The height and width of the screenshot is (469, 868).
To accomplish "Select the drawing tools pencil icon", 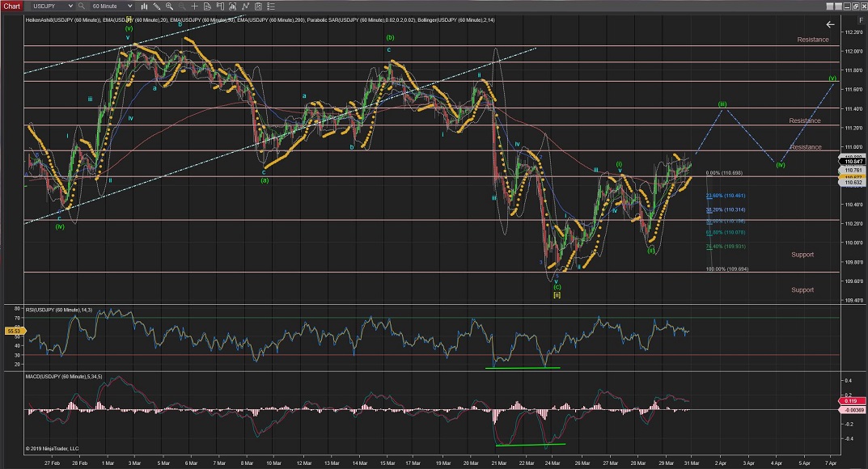I will click(x=157, y=6).
